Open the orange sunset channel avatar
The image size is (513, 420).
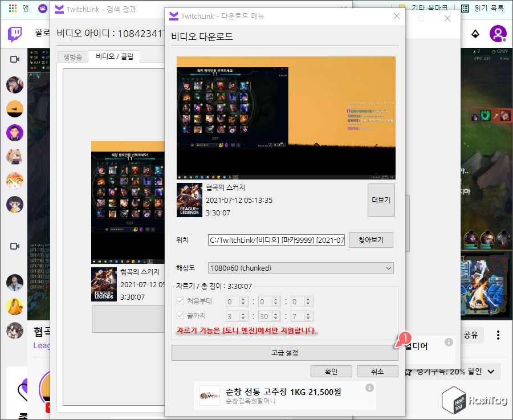click(x=15, y=109)
